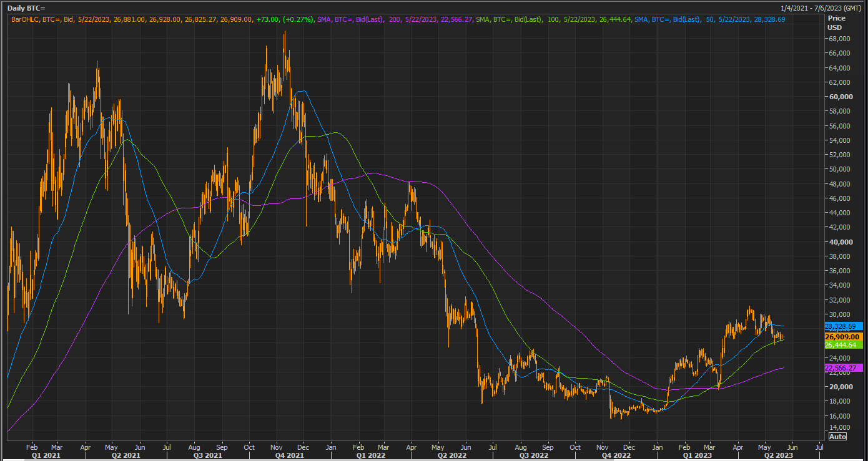This screenshot has width=868, height=461.
Task: Select the "Daily BTC=" chart title
Action: [26, 8]
